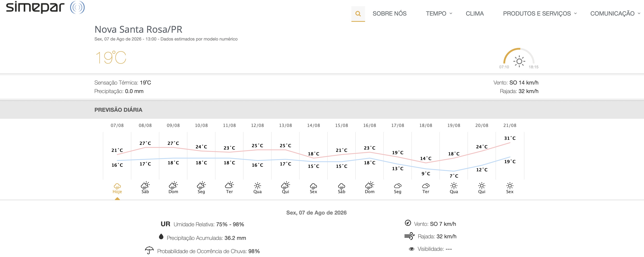Click the Umidade Relativa 75% - 98% value

coord(230,224)
